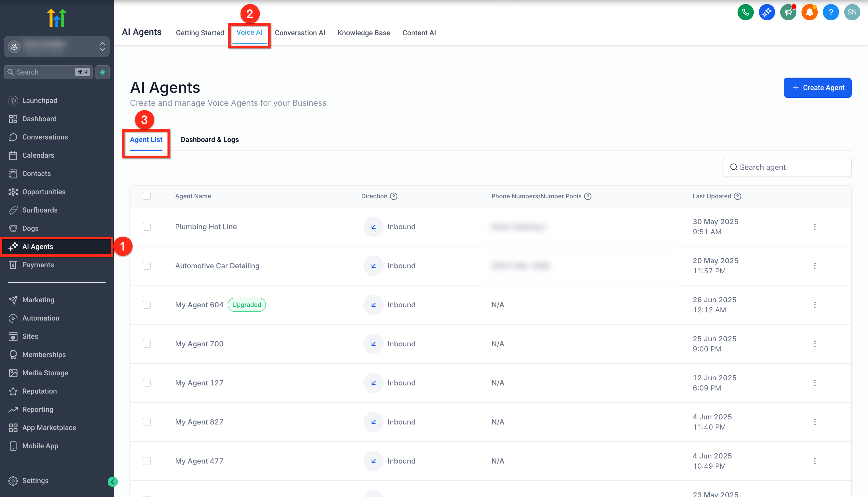Click the green phone dialer icon
The width and height of the screenshot is (868, 497).
point(745,12)
